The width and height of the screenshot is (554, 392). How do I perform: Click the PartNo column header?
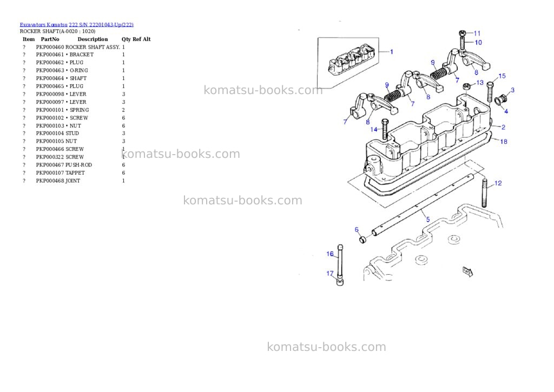pos(50,39)
